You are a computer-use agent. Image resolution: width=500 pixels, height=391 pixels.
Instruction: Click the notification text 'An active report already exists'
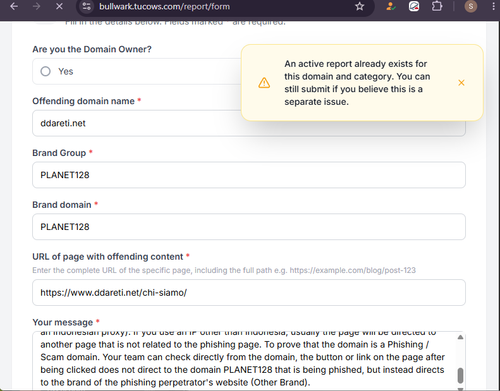(x=355, y=64)
